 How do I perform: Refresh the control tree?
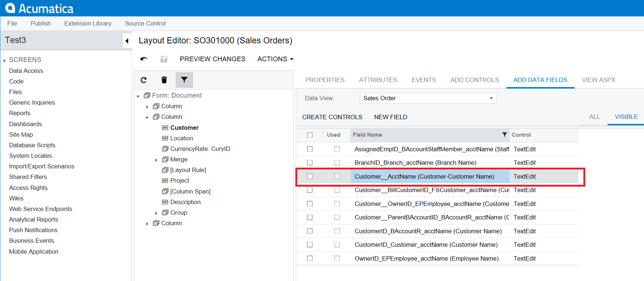tap(144, 80)
